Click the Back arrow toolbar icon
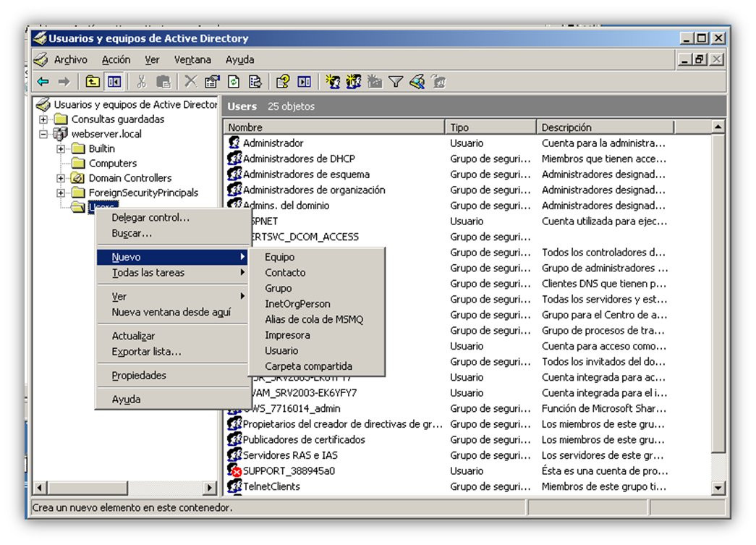This screenshot has height=545, width=756. [x=43, y=82]
